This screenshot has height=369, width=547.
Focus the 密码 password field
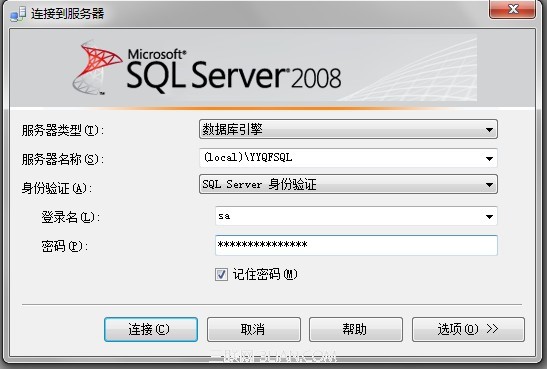click(356, 245)
